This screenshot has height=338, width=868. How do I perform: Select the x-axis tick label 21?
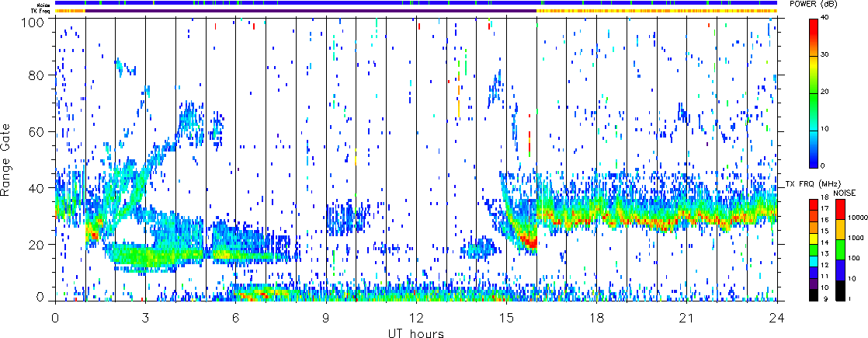tap(687, 318)
